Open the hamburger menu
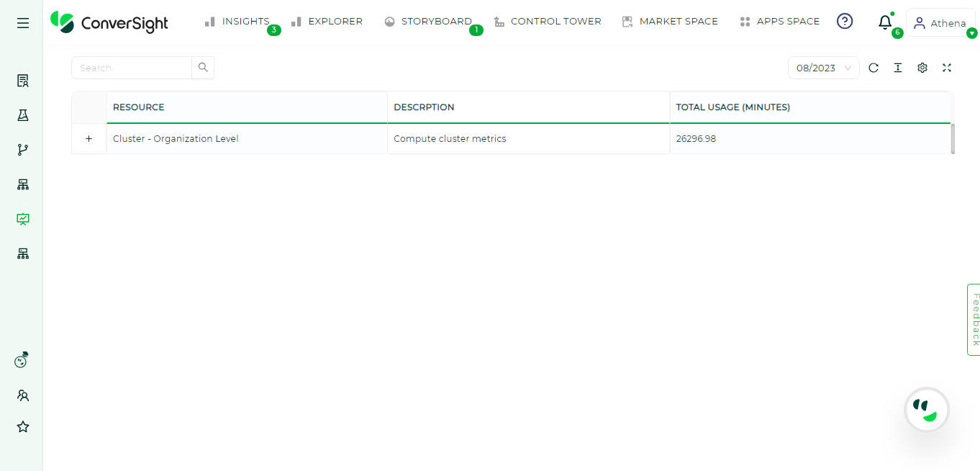 [x=23, y=23]
